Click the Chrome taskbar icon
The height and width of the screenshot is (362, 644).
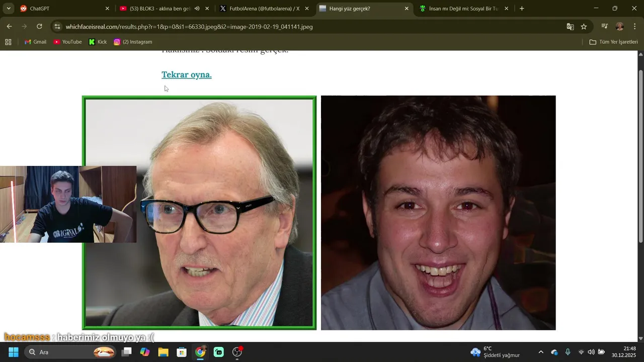coord(200,352)
